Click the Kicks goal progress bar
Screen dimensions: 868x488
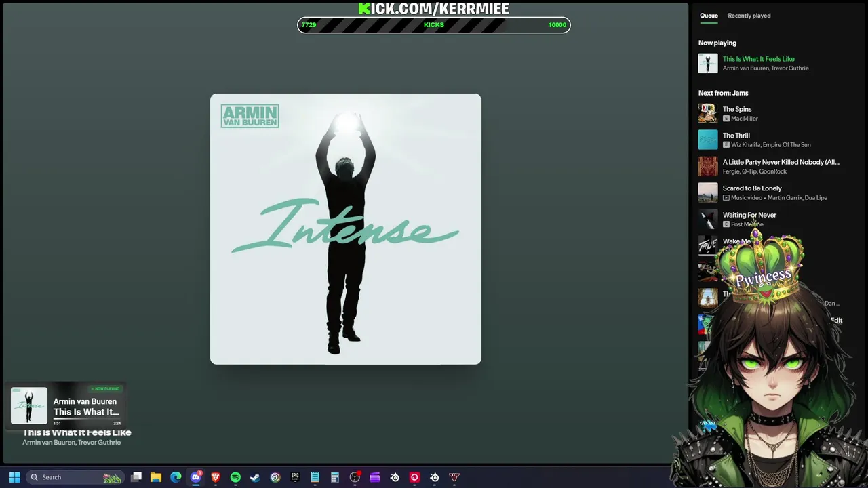[434, 25]
